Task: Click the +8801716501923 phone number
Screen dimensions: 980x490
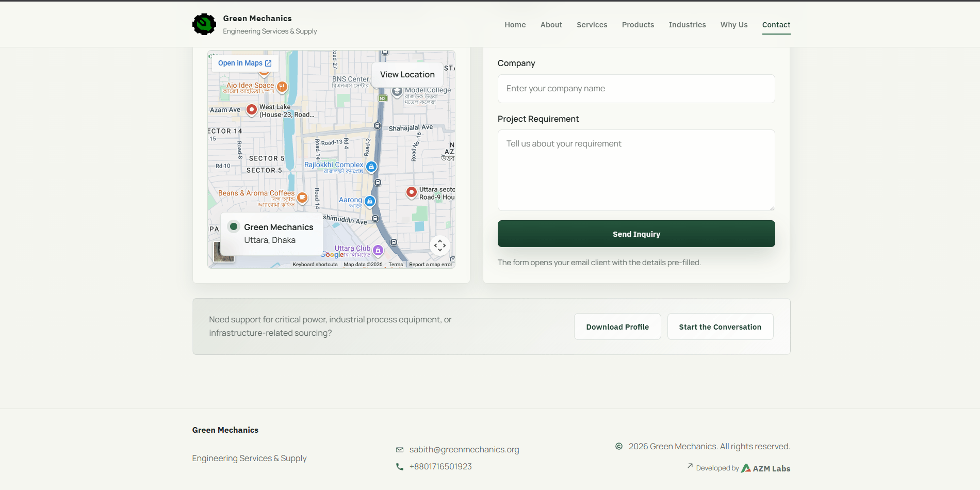Action: 440,467
